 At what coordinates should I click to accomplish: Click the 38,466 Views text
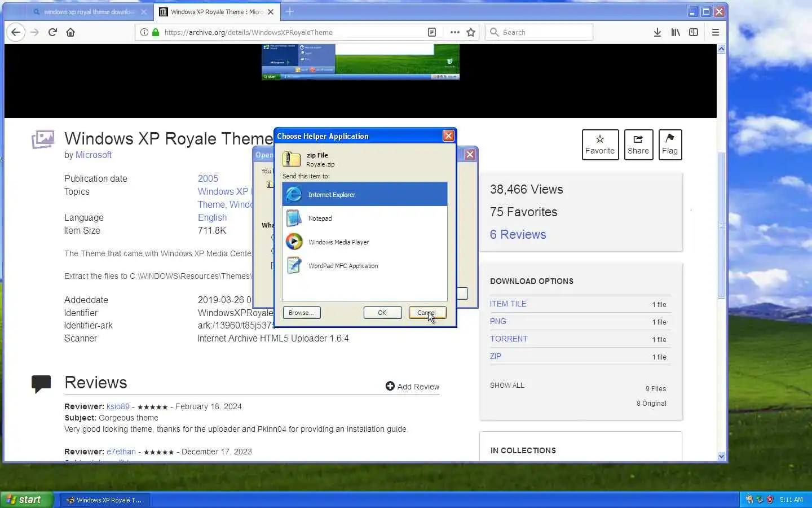pyautogui.click(x=526, y=189)
